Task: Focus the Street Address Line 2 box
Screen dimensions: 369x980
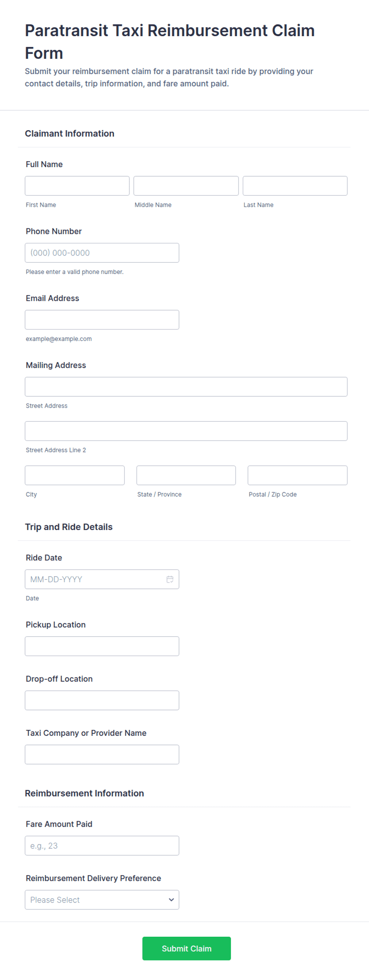Action: pos(186,431)
